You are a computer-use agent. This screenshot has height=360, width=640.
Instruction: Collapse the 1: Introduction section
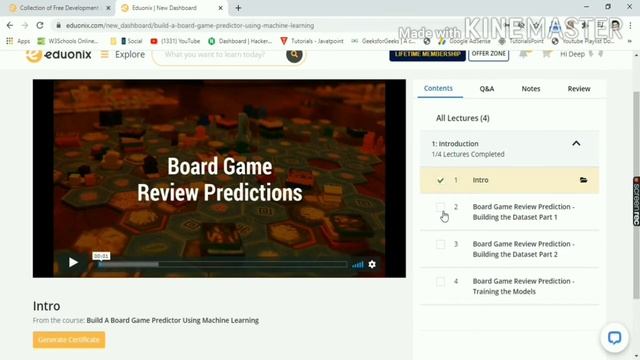576,144
